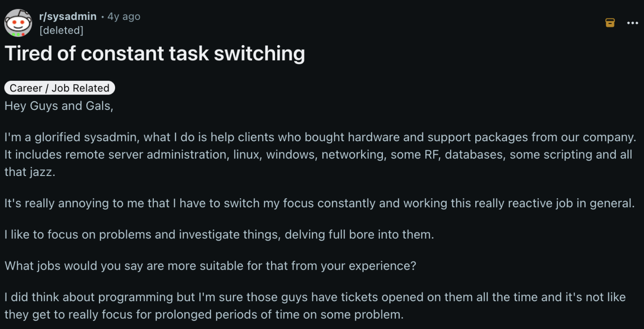The height and width of the screenshot is (329, 644).
Task: Click the Reddit mascot face in the circular avatar
Action: pos(18,23)
